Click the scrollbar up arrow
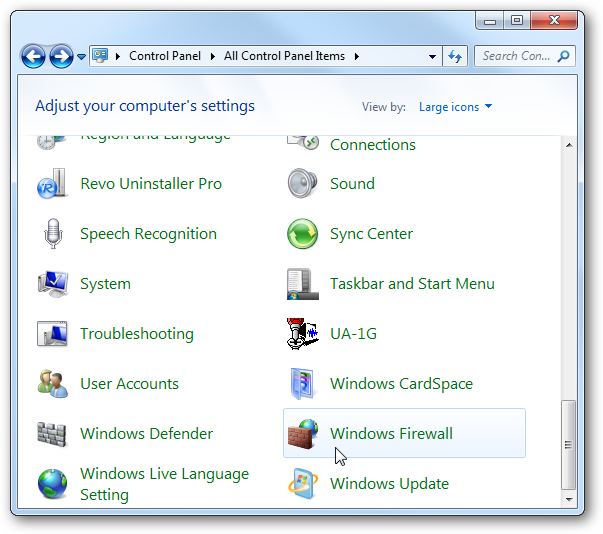This screenshot has height=534, width=603. tap(569, 145)
